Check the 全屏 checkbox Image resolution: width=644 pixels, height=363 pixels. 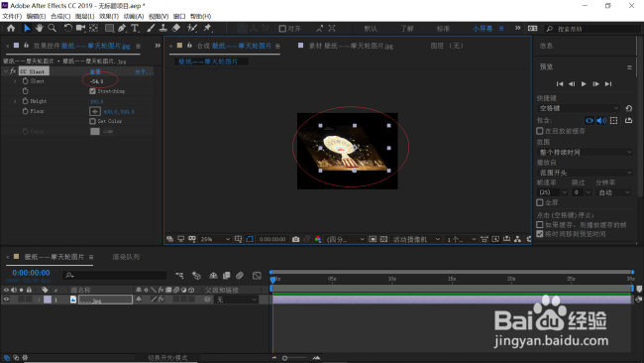(x=540, y=202)
